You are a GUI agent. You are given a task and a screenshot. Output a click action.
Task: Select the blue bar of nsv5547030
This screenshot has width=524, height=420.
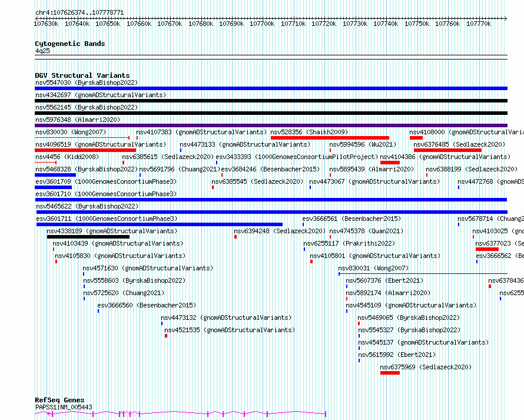point(271,88)
